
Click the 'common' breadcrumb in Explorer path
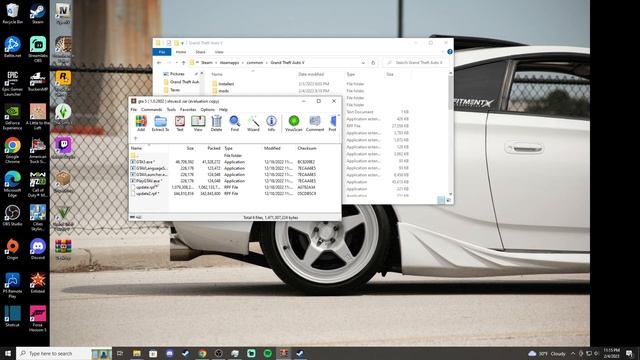[255, 63]
